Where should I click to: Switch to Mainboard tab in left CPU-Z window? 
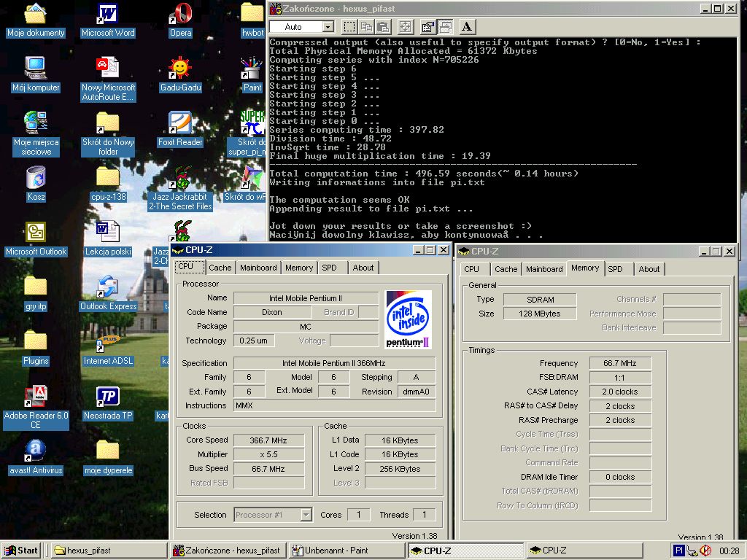click(x=258, y=268)
